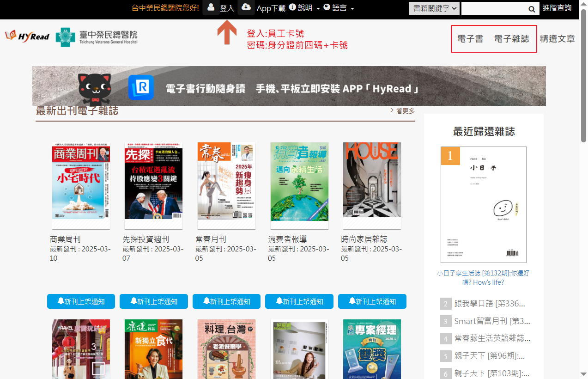Open ranked item Smart智富月刊
The width and height of the screenshot is (588, 379).
pos(492,321)
